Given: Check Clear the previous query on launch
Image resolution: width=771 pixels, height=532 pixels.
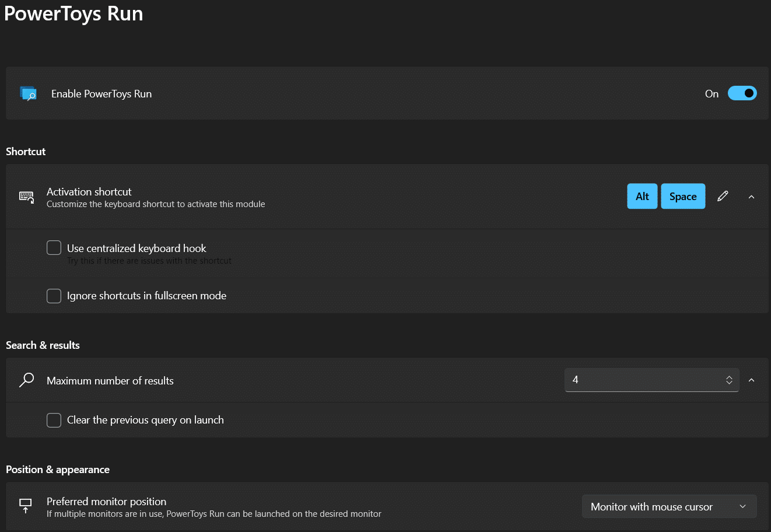Looking at the screenshot, I should coord(54,420).
